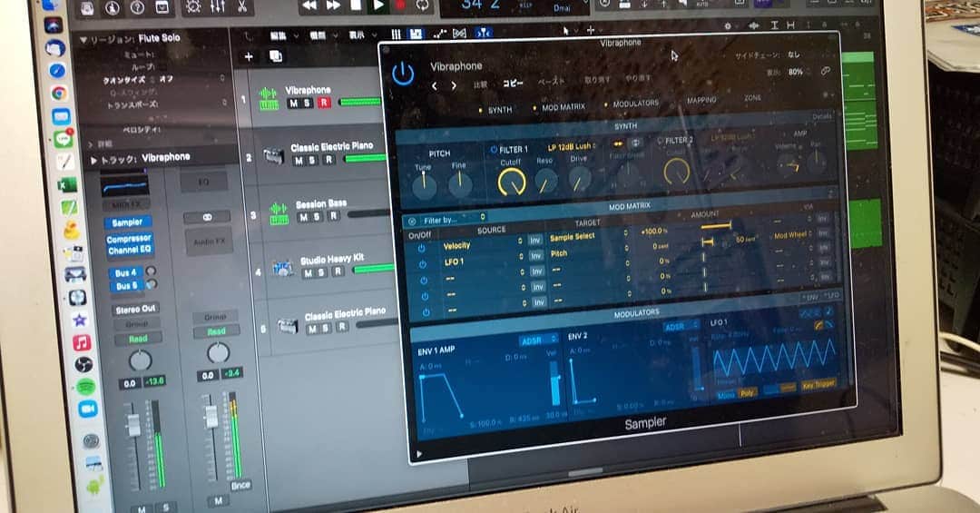The width and height of the screenshot is (980, 513).
Task: Toggle Cycle mode in the transport
Action: (x=423, y=5)
